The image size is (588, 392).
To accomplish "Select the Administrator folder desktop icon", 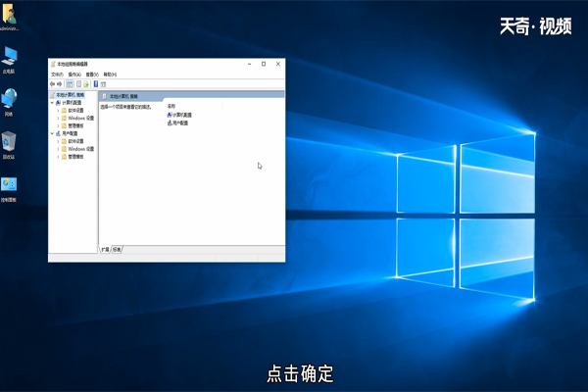I will pyautogui.click(x=9, y=17).
